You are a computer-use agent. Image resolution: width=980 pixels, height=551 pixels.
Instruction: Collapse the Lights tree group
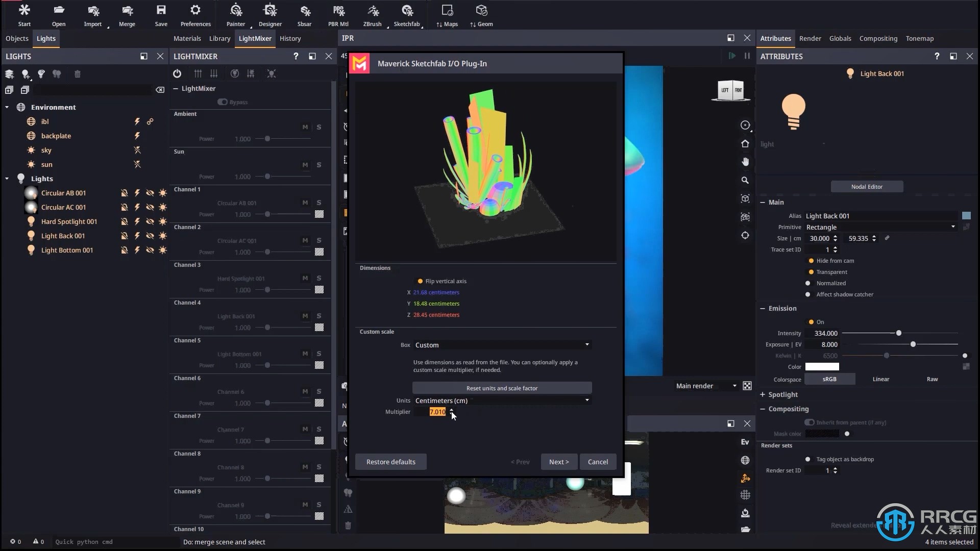pos(7,179)
